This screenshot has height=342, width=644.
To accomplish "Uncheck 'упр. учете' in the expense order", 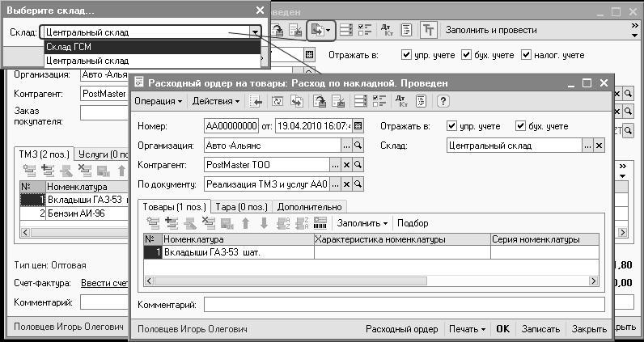I will click(451, 126).
